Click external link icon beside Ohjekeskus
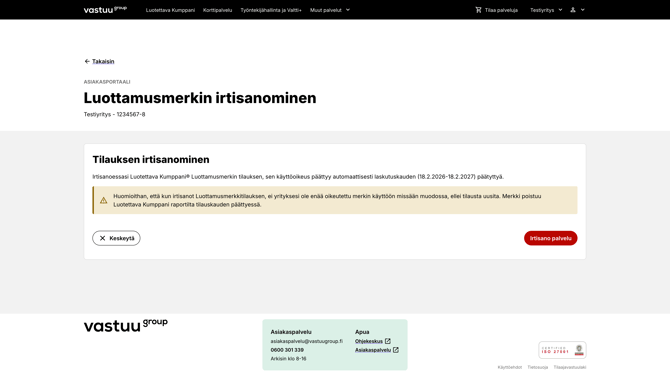Screen dimensions: 670x376 [388, 341]
